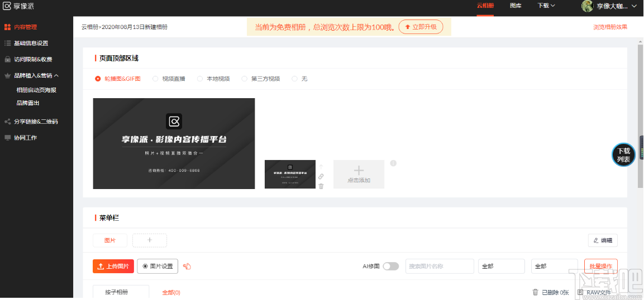Open 协同工作 in sidebar

click(x=21, y=137)
